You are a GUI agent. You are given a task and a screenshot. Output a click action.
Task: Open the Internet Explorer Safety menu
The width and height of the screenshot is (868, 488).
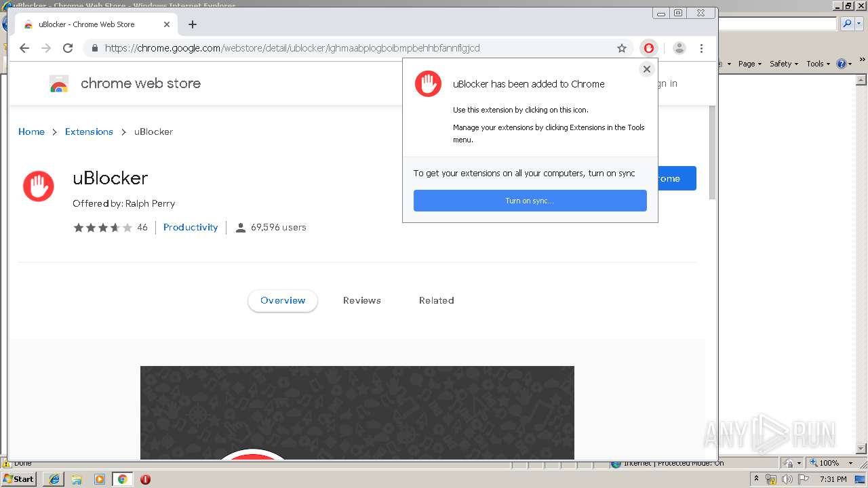coord(784,64)
